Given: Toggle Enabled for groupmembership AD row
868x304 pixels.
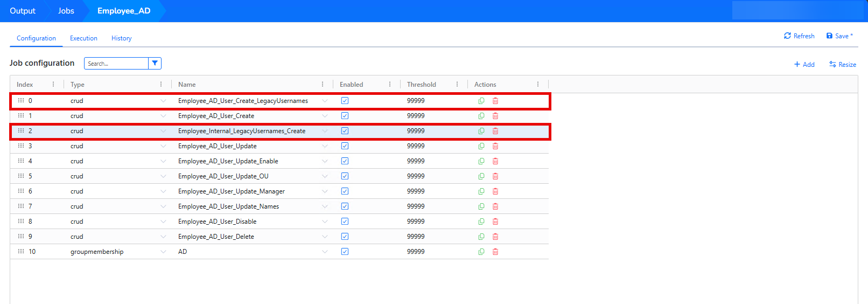Looking at the screenshot, I should point(345,252).
